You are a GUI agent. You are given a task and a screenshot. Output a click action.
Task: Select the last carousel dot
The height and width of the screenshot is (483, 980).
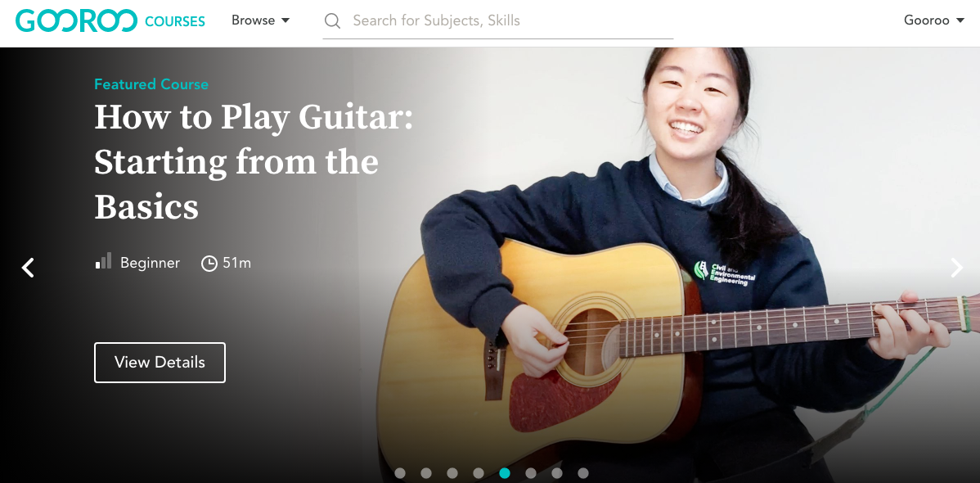pyautogui.click(x=583, y=473)
